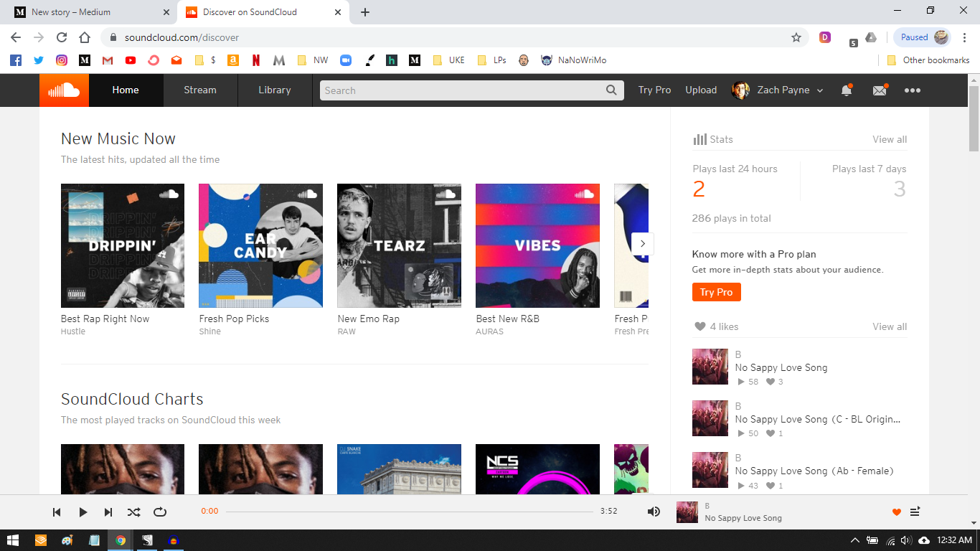Viewport: 980px width, 551px height.
Task: Toggle repeat in the player bar
Action: coord(160,512)
